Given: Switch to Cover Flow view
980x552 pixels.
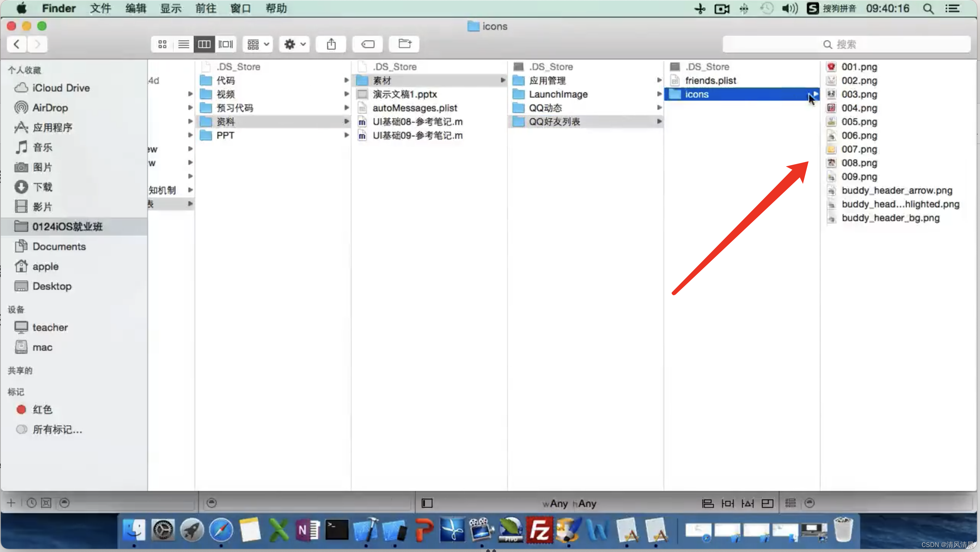Looking at the screenshot, I should tap(226, 44).
